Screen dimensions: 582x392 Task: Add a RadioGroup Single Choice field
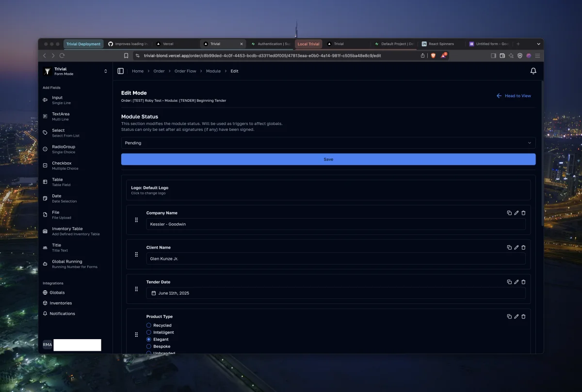[x=63, y=149]
